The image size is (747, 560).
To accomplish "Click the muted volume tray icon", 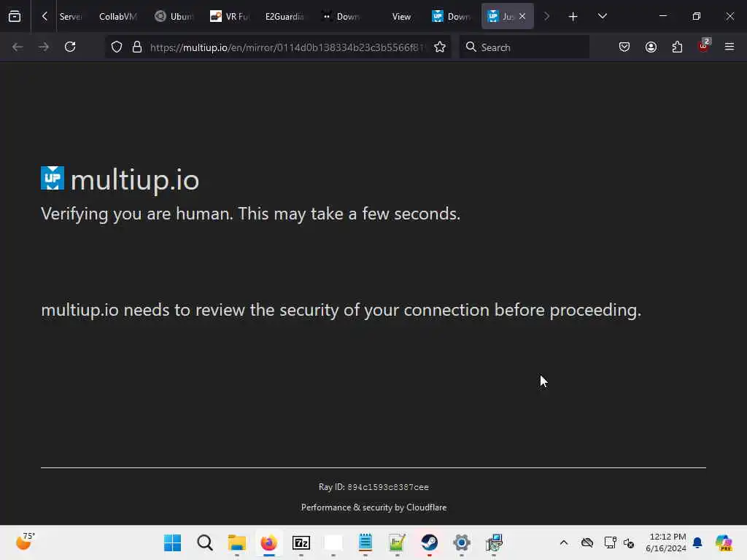I will tap(629, 542).
